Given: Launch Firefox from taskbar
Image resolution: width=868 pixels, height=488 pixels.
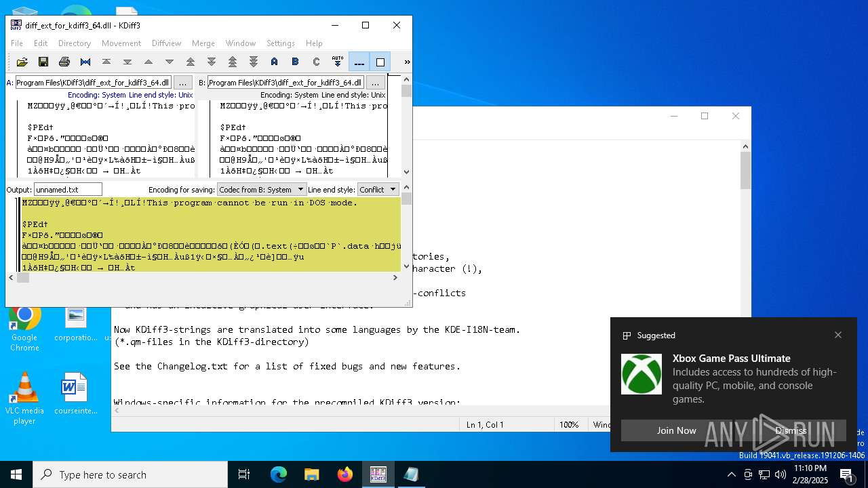Looking at the screenshot, I should tap(344, 474).
